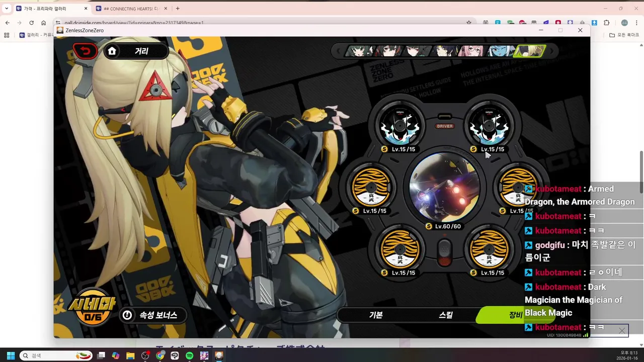The image size is (644, 362).
Task: Open Chrome from the taskbar
Action: point(160,355)
